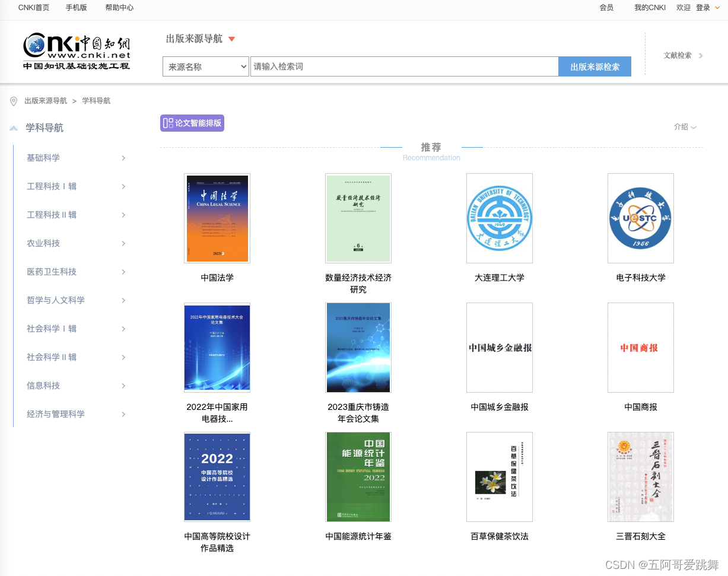The height and width of the screenshot is (576, 728).
Task: Select 医药卫生科技 category
Action: pyautogui.click(x=52, y=272)
